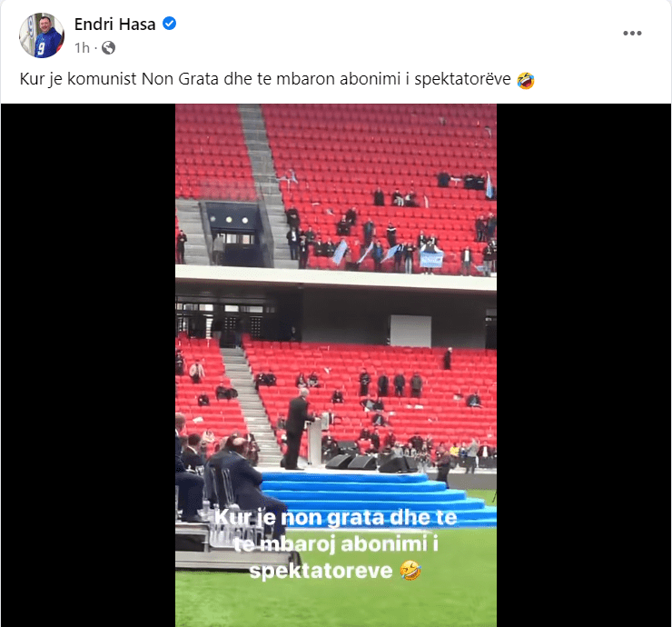Click the laughing emoji in the caption
This screenshot has height=627, width=672.
click(x=526, y=80)
